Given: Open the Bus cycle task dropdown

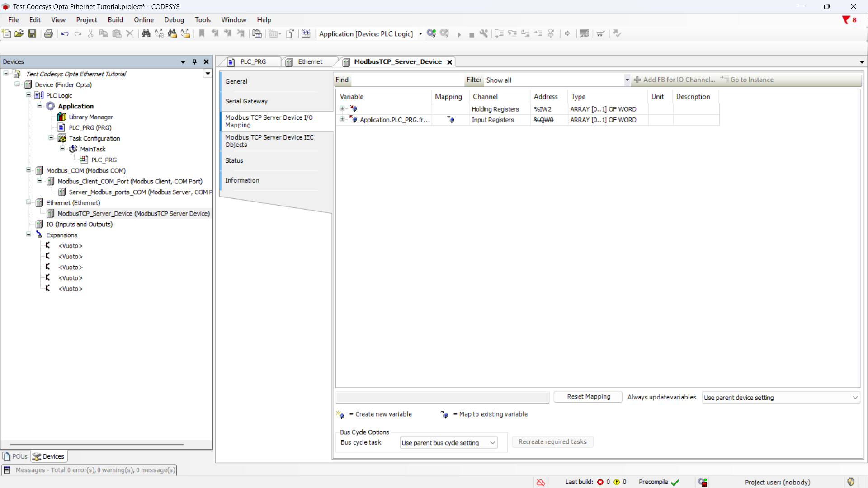Looking at the screenshot, I should point(448,443).
